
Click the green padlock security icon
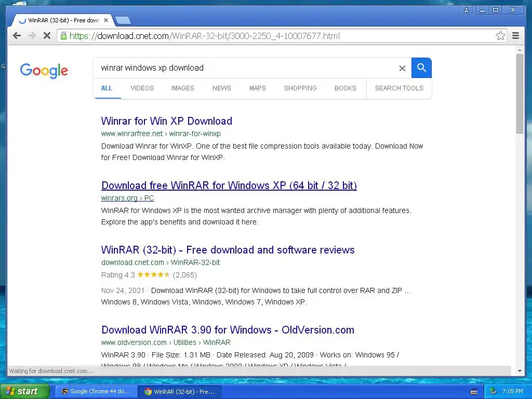click(x=63, y=36)
